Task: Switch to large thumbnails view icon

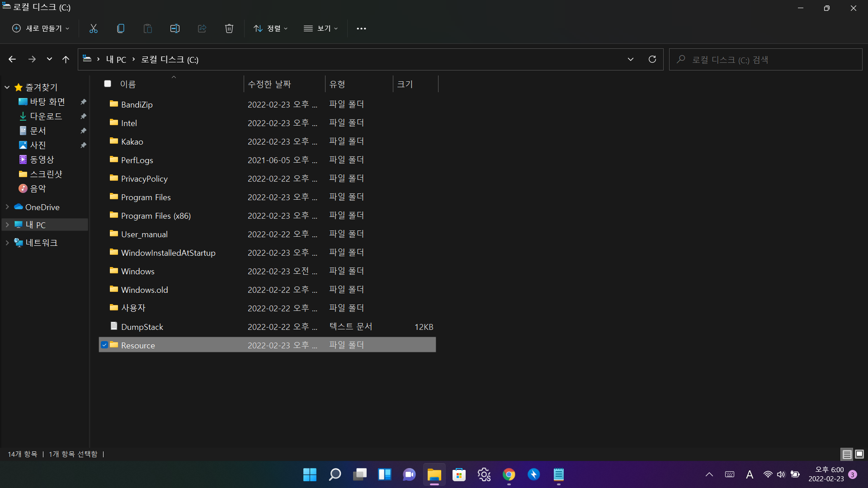Action: coord(859,454)
